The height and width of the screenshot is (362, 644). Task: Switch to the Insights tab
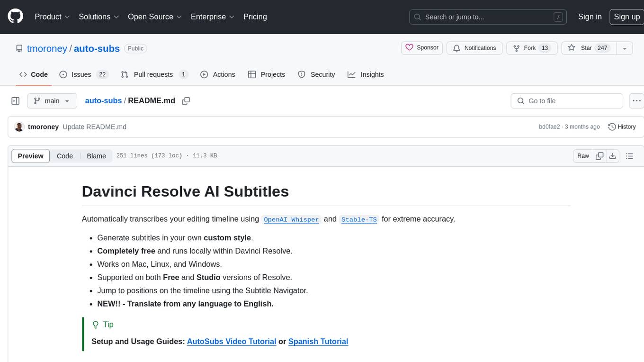click(366, 74)
